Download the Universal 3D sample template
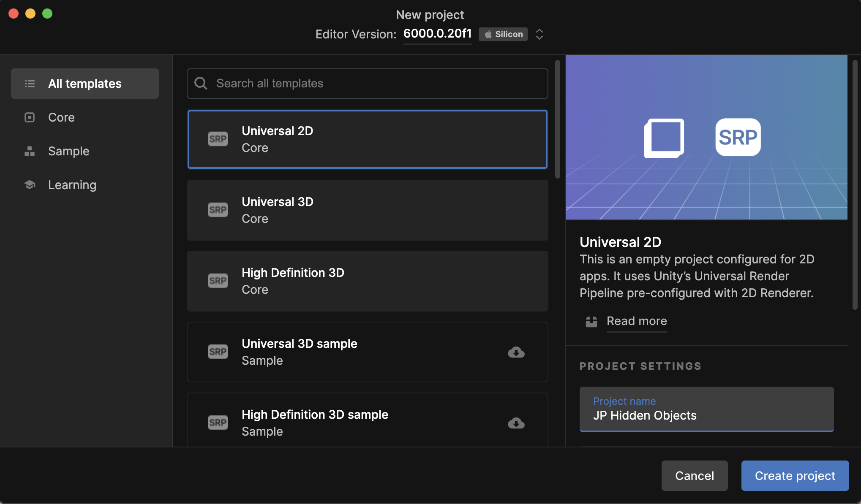This screenshot has height=504, width=861. click(x=516, y=352)
